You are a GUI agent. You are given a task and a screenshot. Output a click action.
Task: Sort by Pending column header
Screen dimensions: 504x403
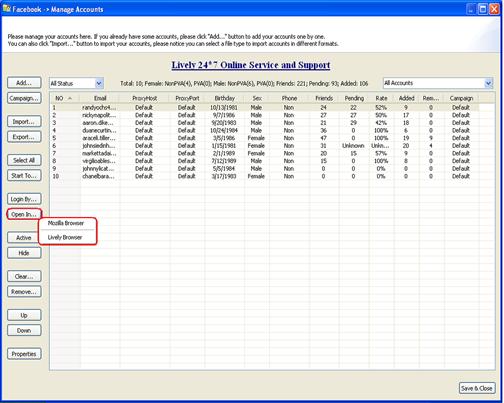354,98
